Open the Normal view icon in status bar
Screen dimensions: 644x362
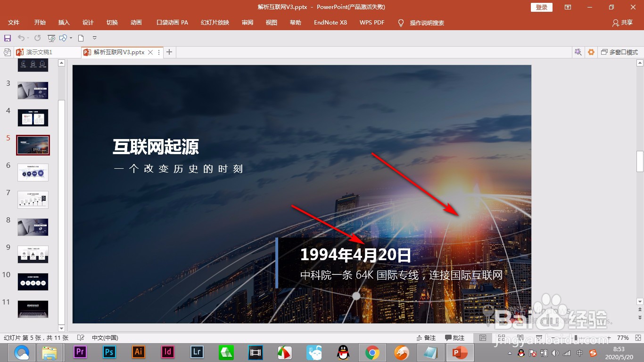click(482, 337)
